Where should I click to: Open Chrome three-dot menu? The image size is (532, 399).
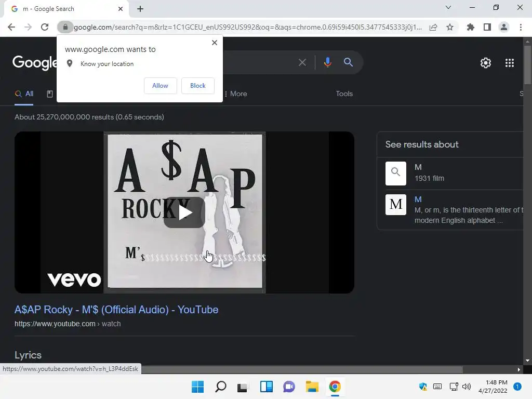pyautogui.click(x=521, y=27)
